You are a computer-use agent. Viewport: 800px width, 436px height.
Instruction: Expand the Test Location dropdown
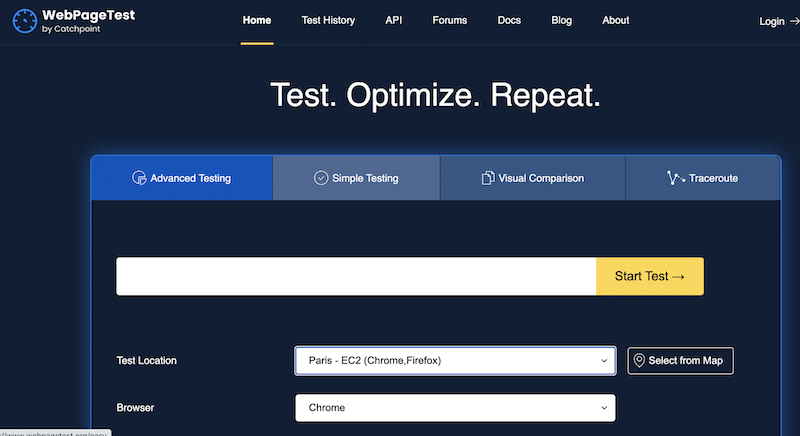(455, 361)
